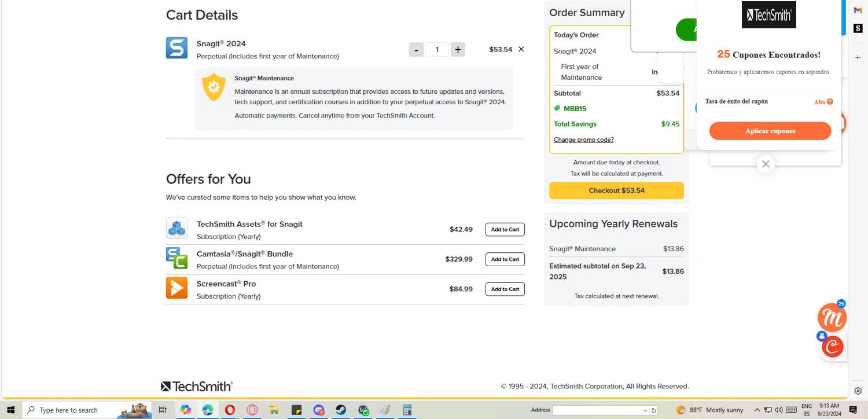
Task: Click the $42.49 price for TechSmith Assets
Action: click(x=461, y=229)
